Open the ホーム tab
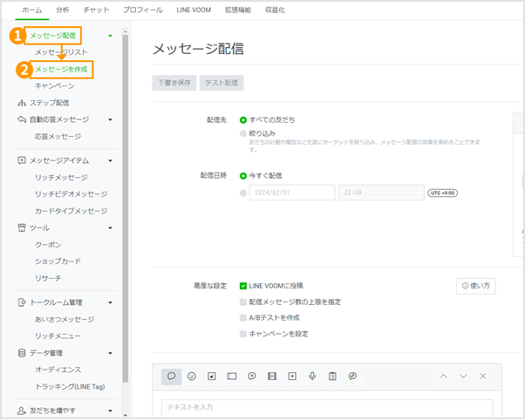This screenshot has height=420, width=525. (x=32, y=10)
